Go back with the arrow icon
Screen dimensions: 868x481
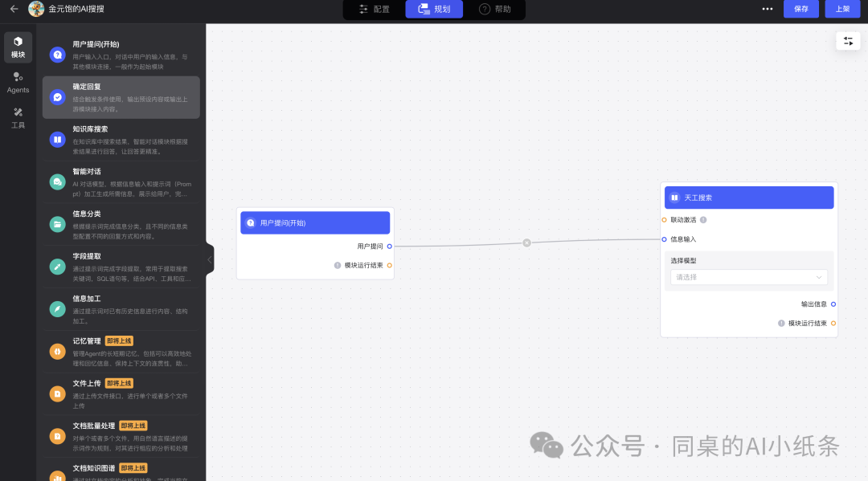(14, 9)
